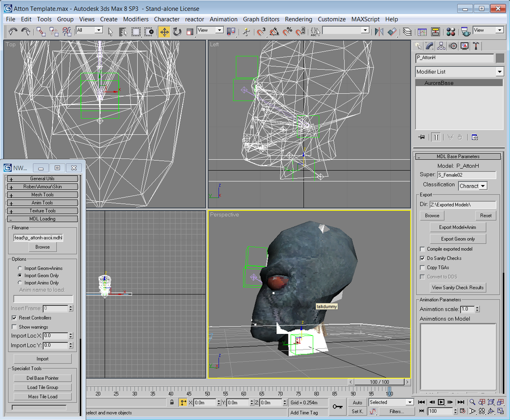Click the Redo arrow in main toolbar
The width and height of the screenshot is (510, 420).
(x=26, y=31)
